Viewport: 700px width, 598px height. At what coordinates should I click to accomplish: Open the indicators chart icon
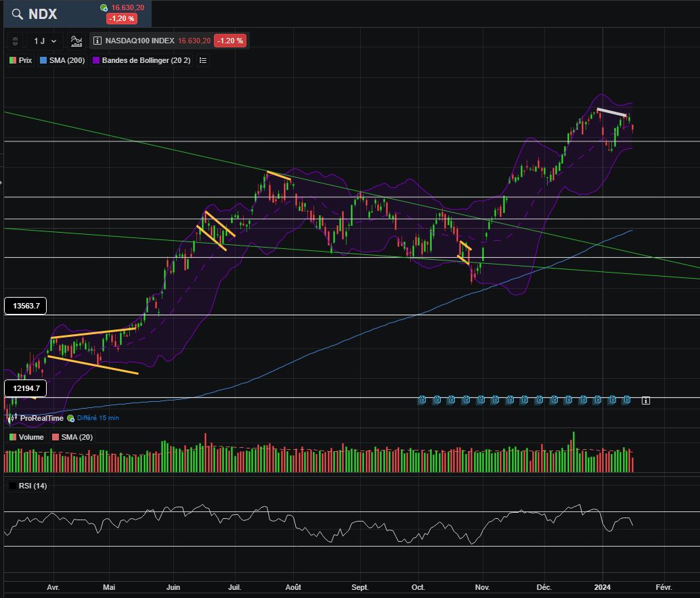pyautogui.click(x=76, y=41)
